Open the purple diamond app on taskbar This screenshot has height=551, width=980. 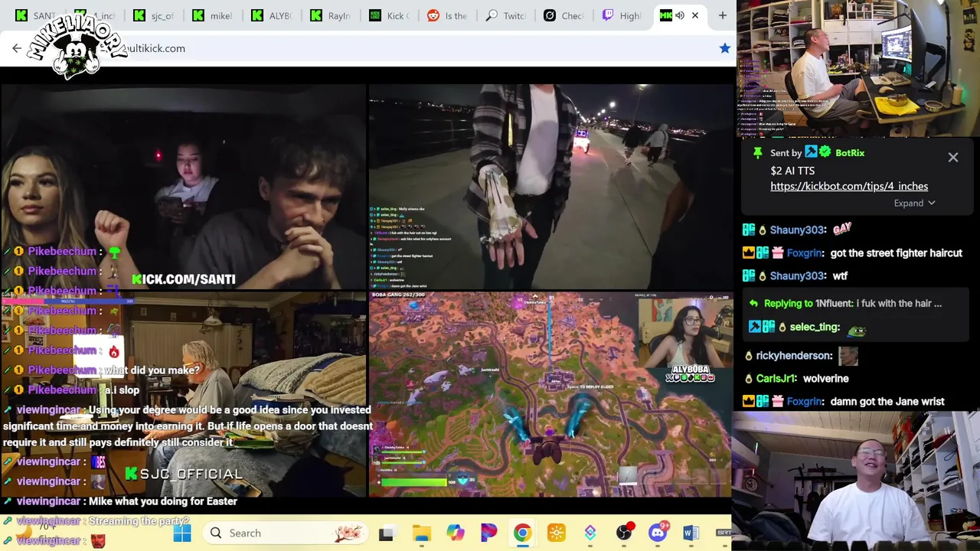(590, 533)
